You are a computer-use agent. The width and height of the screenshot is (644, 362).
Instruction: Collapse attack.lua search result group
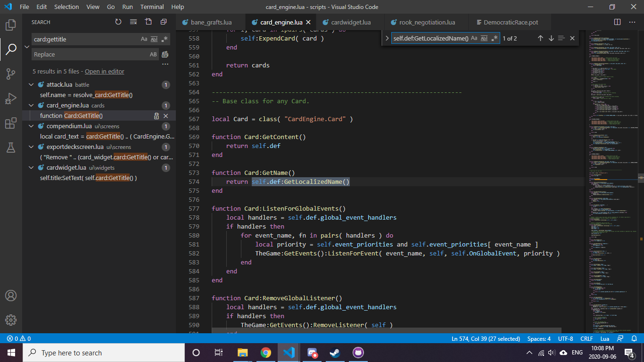[x=32, y=85]
